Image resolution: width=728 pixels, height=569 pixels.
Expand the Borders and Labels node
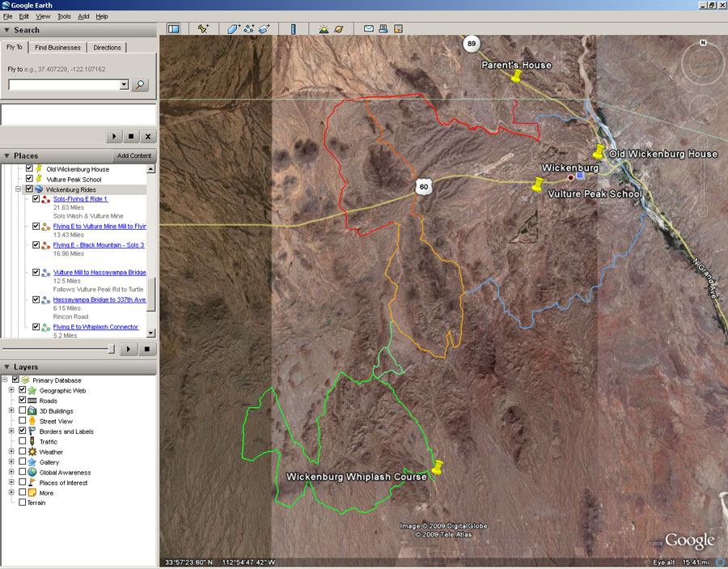(x=11, y=431)
